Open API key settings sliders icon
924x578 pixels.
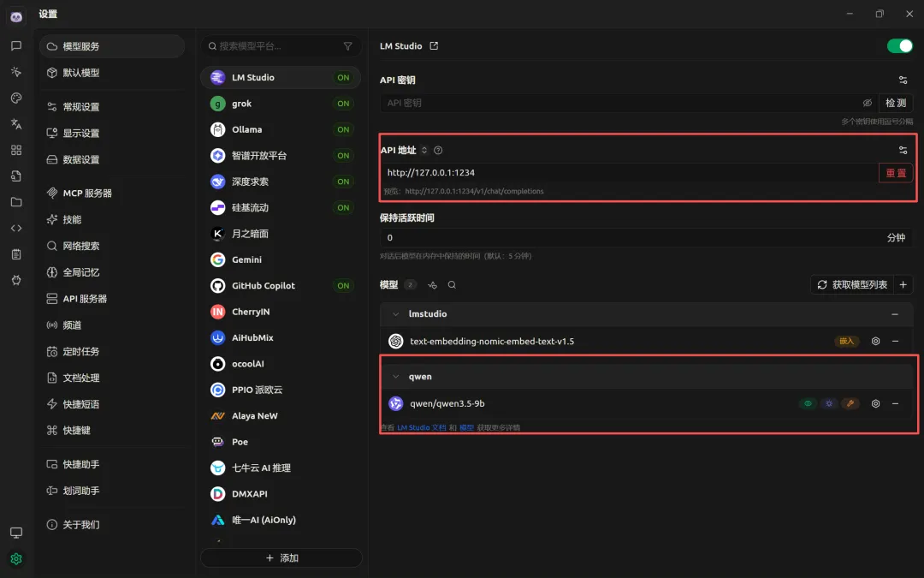click(x=903, y=80)
